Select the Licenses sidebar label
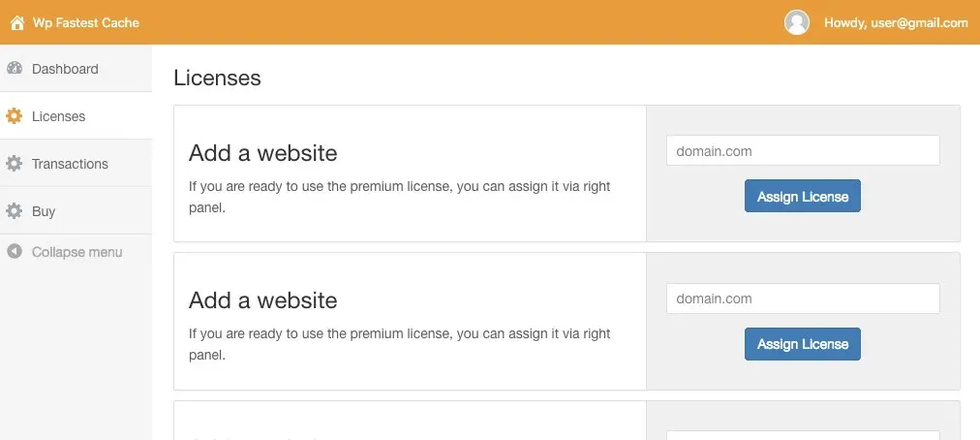The image size is (980, 440). click(x=59, y=116)
